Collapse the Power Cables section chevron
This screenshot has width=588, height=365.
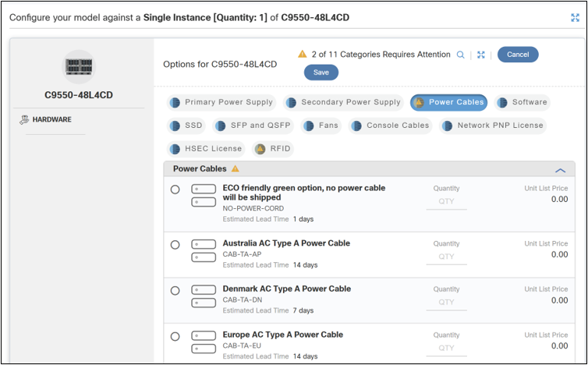[x=560, y=170]
